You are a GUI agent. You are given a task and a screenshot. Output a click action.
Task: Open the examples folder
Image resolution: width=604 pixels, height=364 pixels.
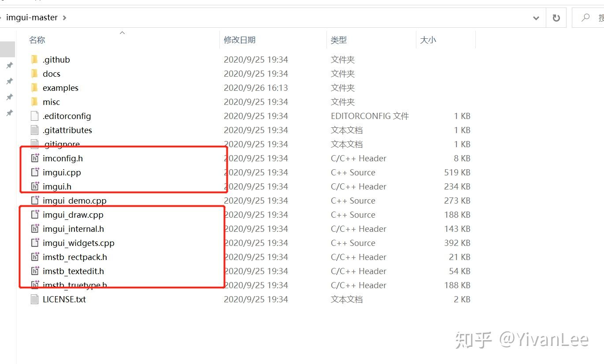click(x=60, y=88)
